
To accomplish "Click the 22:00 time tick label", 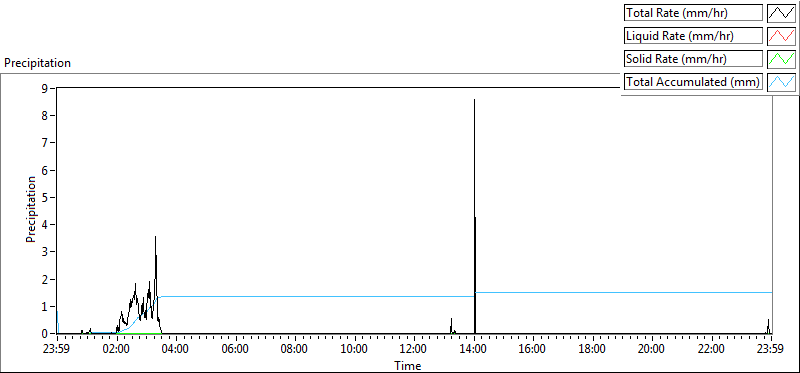I will coord(712,350).
